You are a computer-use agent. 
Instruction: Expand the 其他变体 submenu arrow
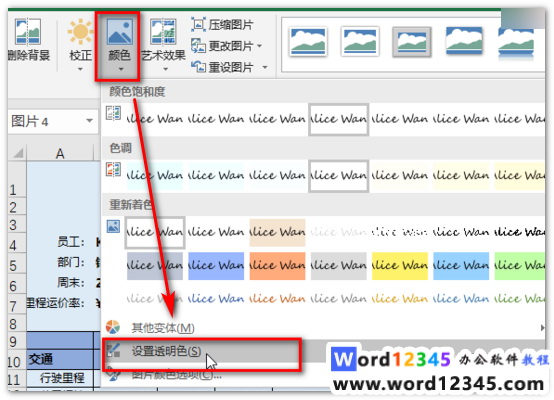(x=542, y=328)
